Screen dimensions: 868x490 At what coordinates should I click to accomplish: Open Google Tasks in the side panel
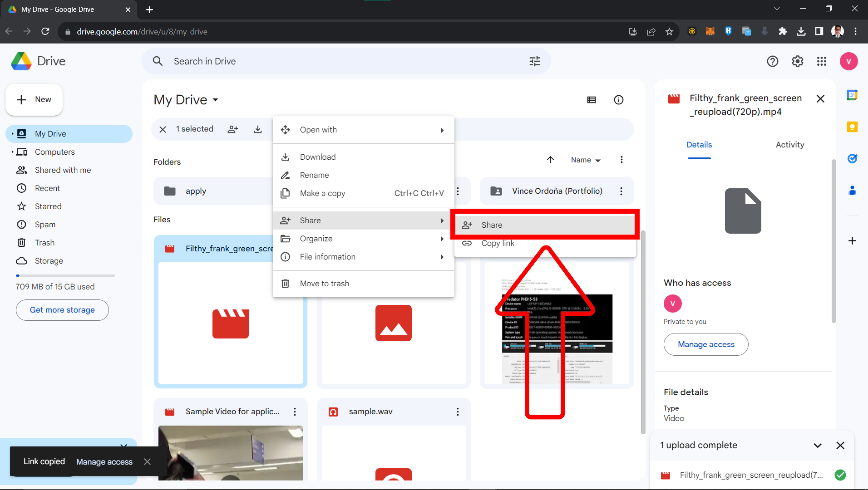[x=853, y=159]
